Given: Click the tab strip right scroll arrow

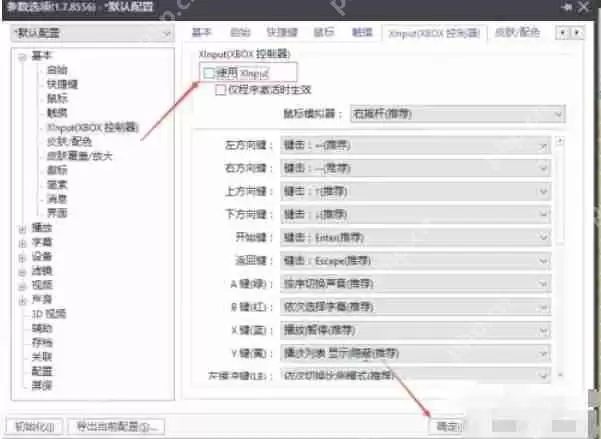Looking at the screenshot, I should pyautogui.click(x=577, y=33).
